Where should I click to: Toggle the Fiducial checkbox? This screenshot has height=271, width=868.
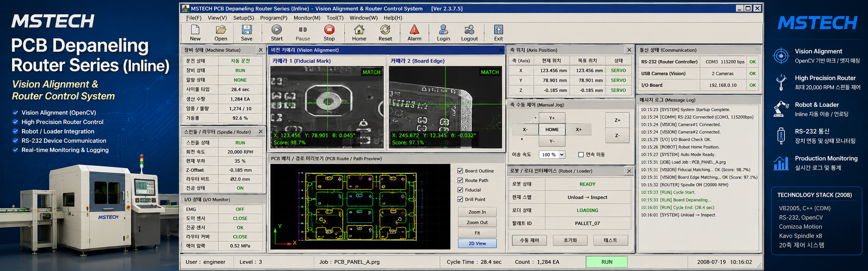click(460, 190)
